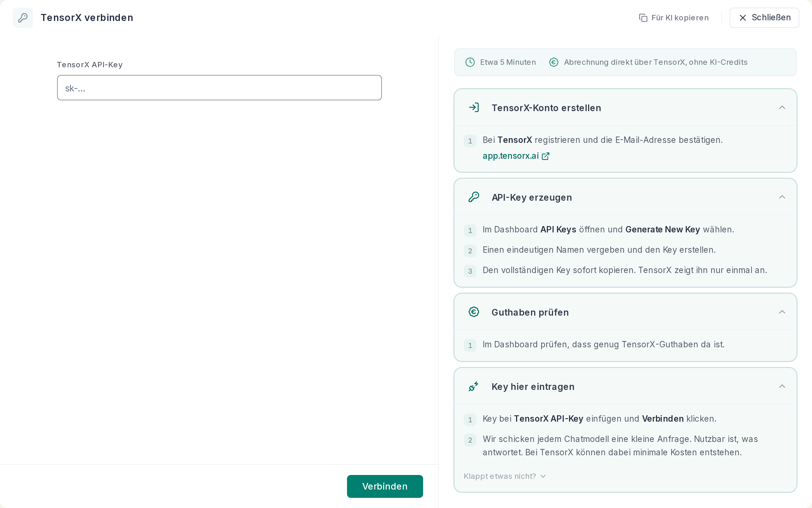Click the Etwa 5 Minuten text

point(508,62)
